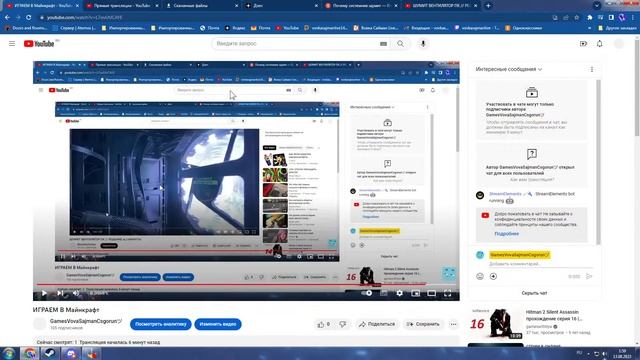The width and height of the screenshot is (640, 360).
Task: Toggle the autoplay switch in player
Action: click(367, 293)
